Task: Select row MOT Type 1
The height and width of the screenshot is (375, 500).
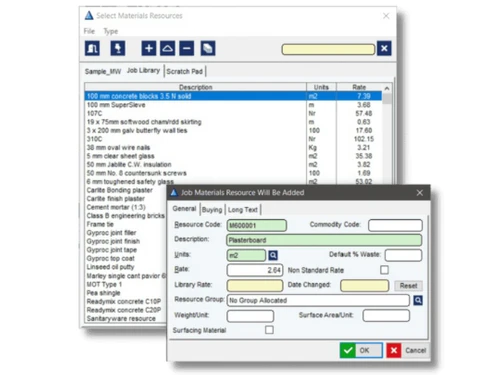Action: pos(126,284)
